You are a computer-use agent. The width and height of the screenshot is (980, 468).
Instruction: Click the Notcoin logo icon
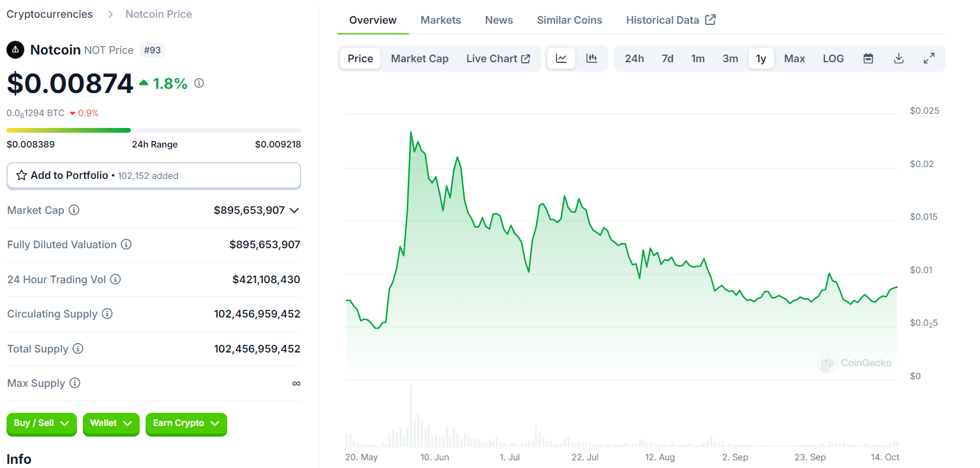(x=15, y=50)
